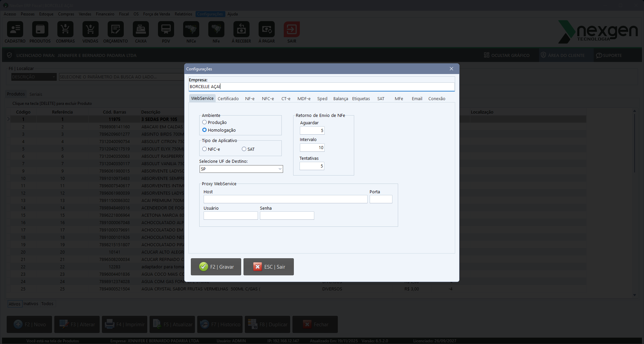The height and width of the screenshot is (344, 644).
Task: Click the À RECEBER icon
Action: (x=241, y=29)
